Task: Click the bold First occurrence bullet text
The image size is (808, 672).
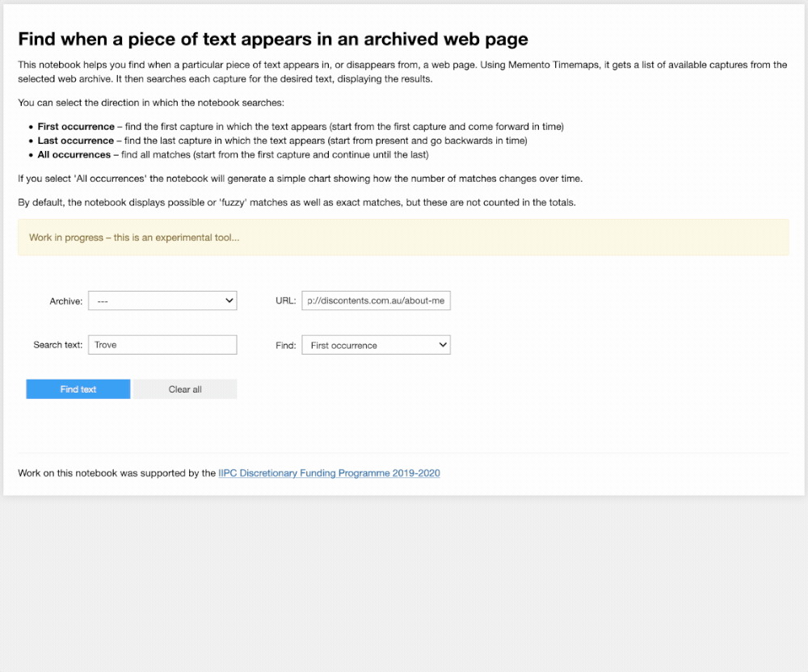Action: tap(76, 127)
